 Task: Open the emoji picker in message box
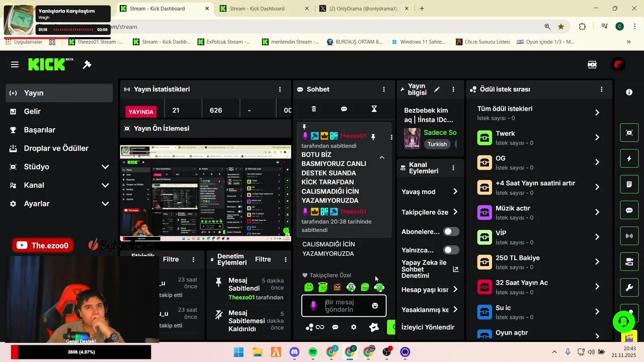pyautogui.click(x=375, y=306)
